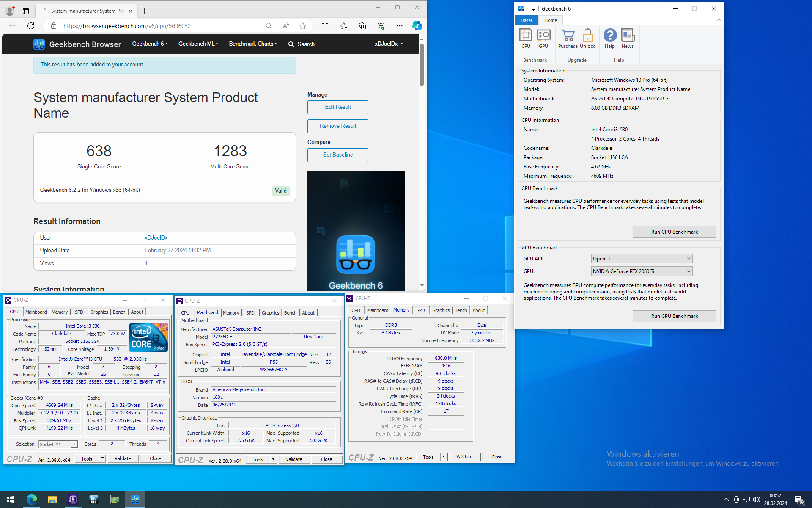
Task: Click the CPU benchmark icon in Geekbench ribbon
Action: click(526, 39)
